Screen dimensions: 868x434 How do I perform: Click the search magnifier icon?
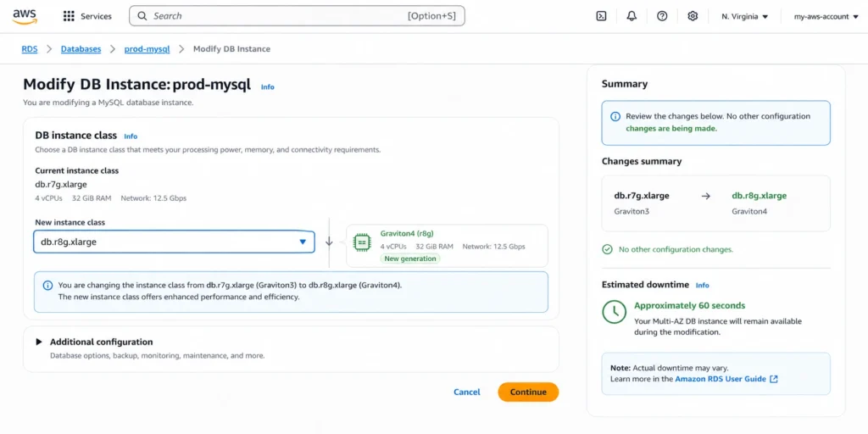pyautogui.click(x=142, y=16)
